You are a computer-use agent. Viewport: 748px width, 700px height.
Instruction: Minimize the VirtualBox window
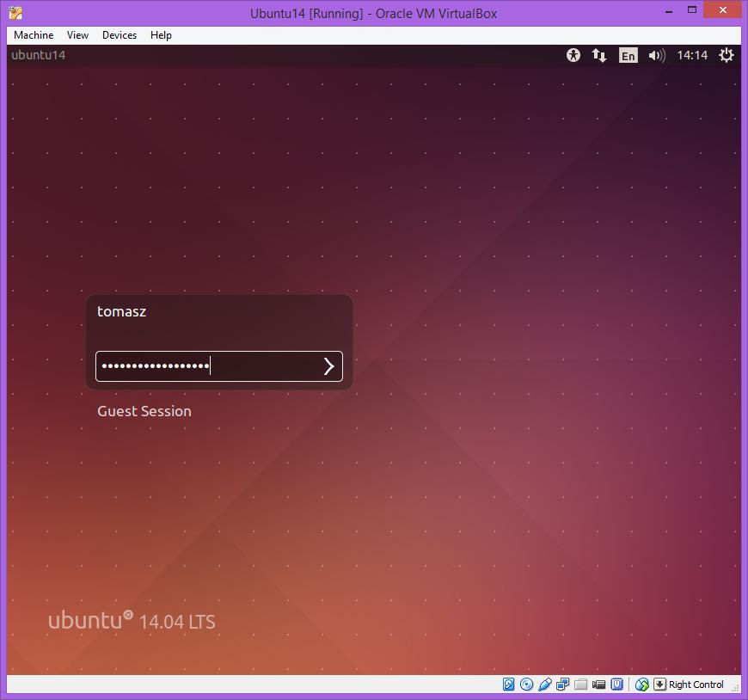(x=669, y=10)
